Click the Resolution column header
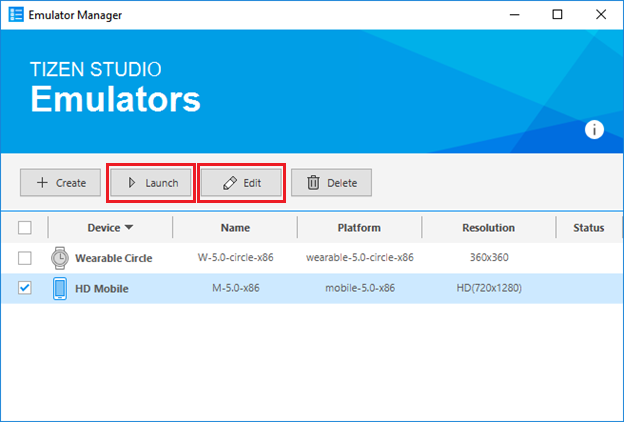 coord(488,228)
